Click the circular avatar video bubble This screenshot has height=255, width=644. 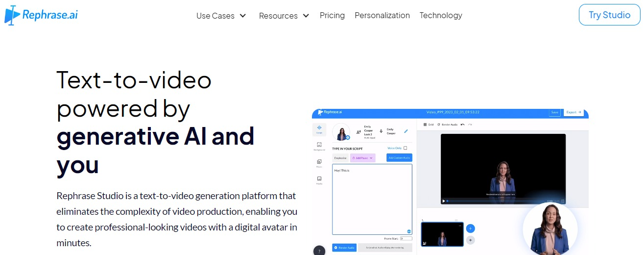550,229
